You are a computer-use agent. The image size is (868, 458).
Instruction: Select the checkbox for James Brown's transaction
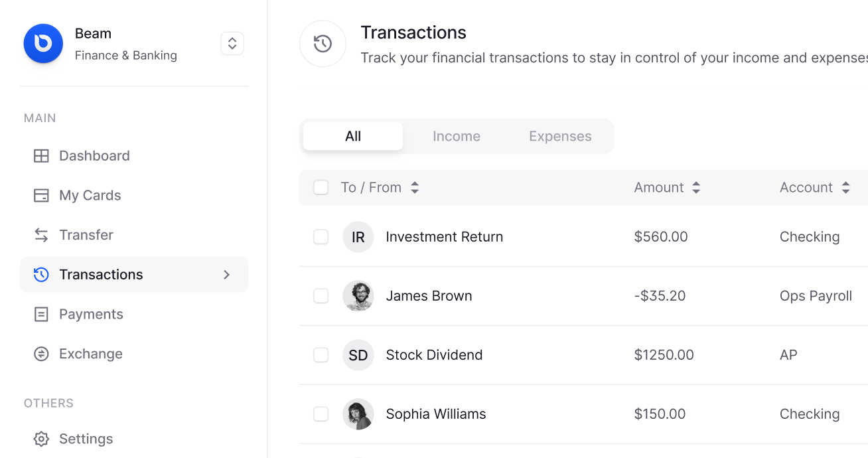click(x=321, y=295)
